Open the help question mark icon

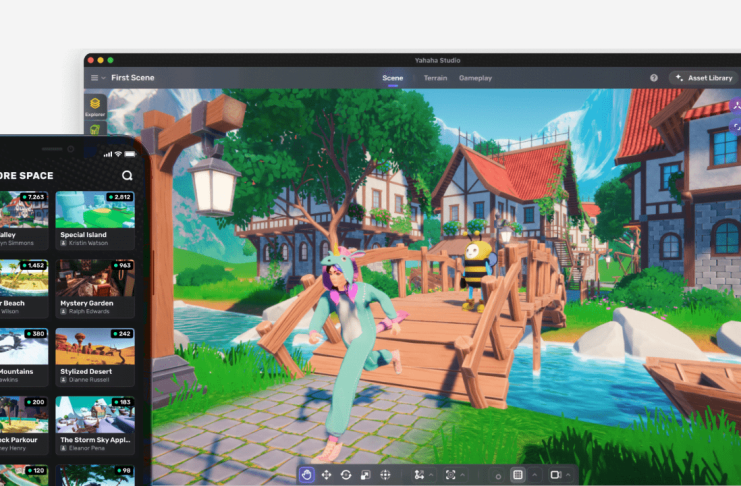tap(654, 78)
